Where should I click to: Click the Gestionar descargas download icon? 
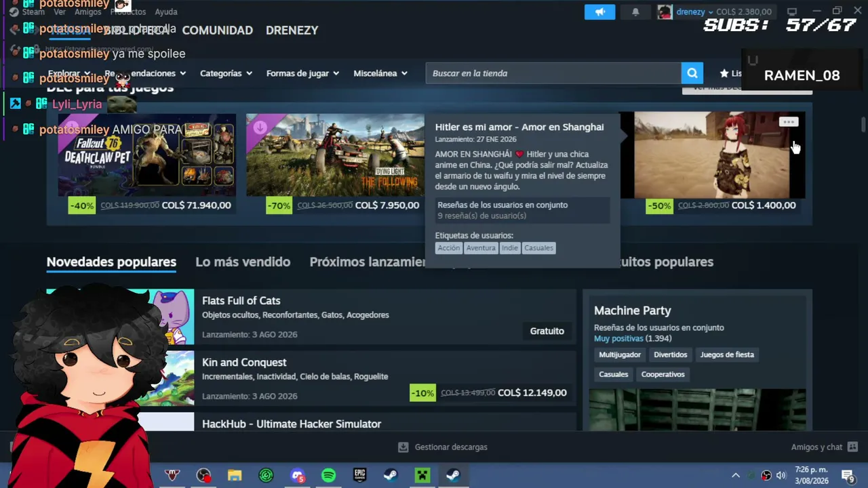403,447
